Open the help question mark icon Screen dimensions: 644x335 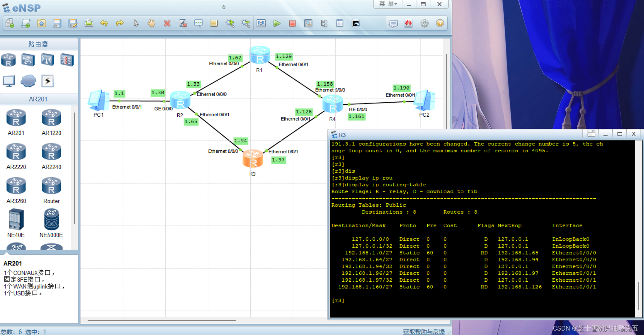[x=440, y=23]
